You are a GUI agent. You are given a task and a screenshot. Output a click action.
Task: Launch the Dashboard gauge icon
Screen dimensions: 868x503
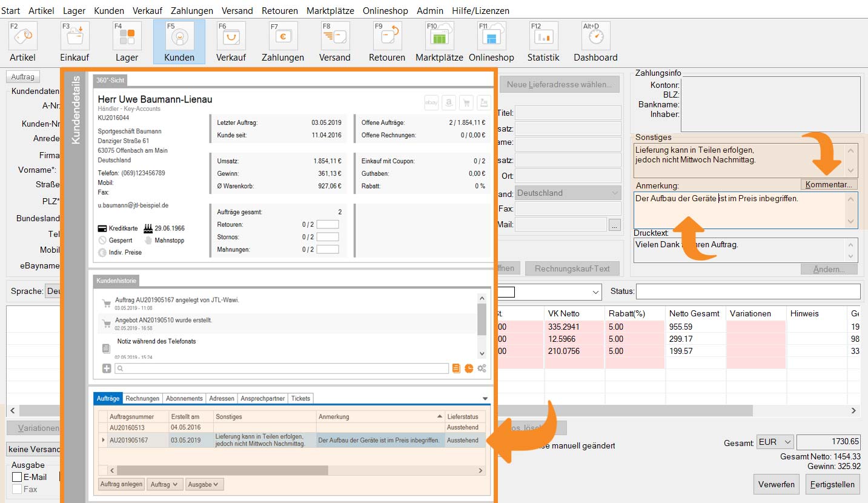pyautogui.click(x=595, y=36)
